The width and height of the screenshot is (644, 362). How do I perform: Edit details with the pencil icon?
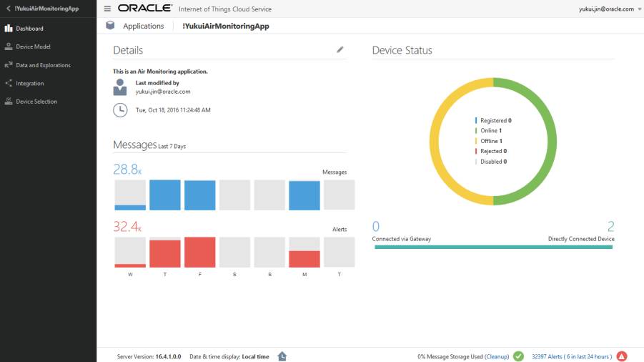(340, 49)
